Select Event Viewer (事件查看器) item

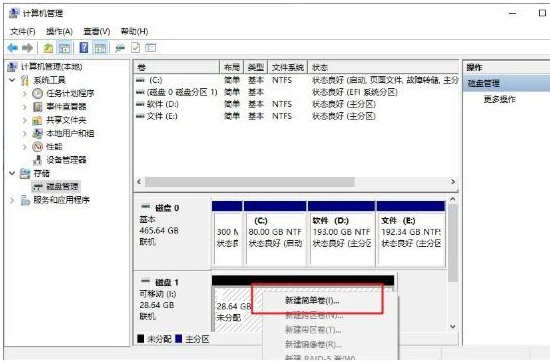[66, 107]
